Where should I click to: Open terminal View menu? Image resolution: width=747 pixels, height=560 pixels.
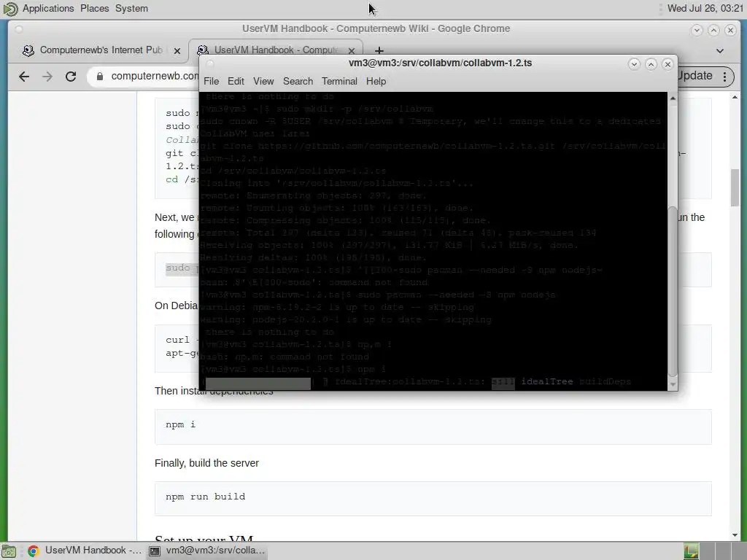click(x=263, y=82)
